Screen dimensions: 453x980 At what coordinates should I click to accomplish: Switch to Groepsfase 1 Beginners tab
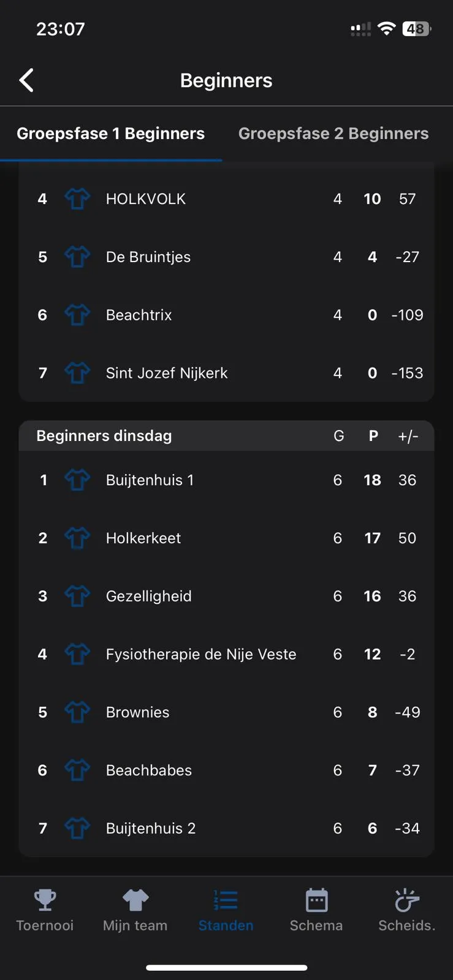pyautogui.click(x=111, y=134)
